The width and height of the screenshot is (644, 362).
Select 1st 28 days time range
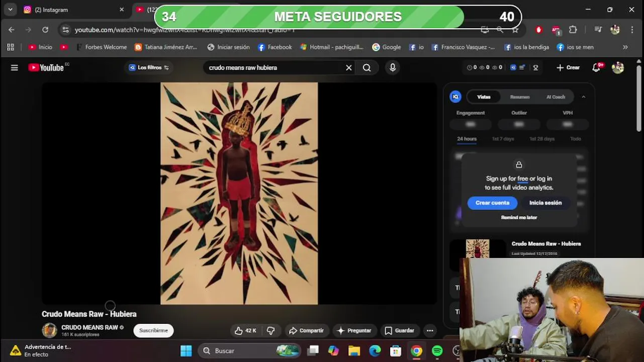click(x=542, y=139)
